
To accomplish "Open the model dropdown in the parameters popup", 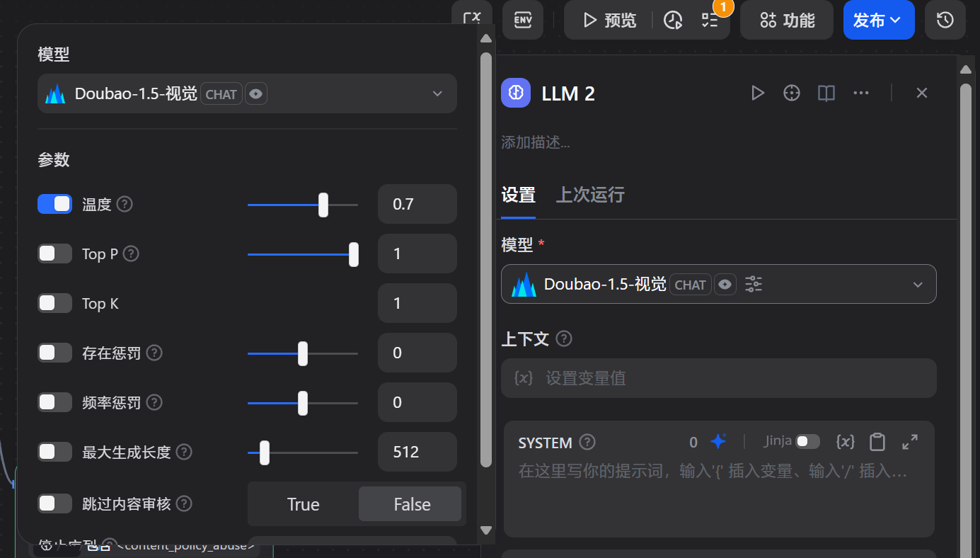I will click(x=247, y=93).
